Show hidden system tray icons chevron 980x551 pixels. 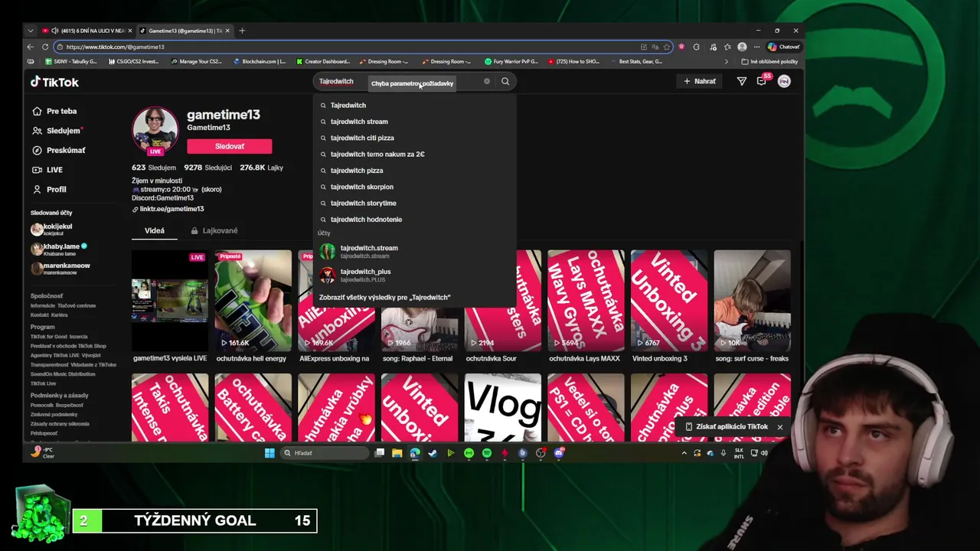684,453
